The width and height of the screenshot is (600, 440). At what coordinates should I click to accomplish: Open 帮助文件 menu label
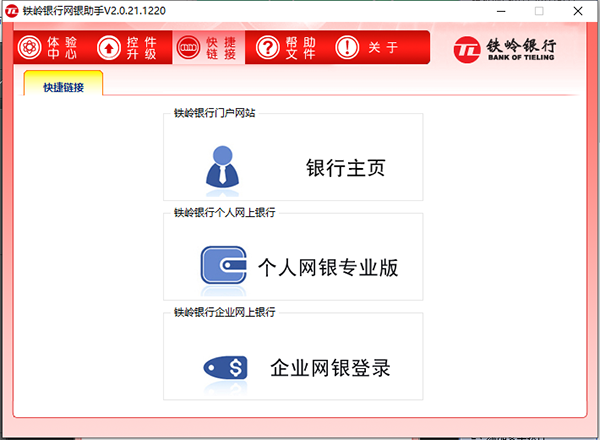pos(300,47)
